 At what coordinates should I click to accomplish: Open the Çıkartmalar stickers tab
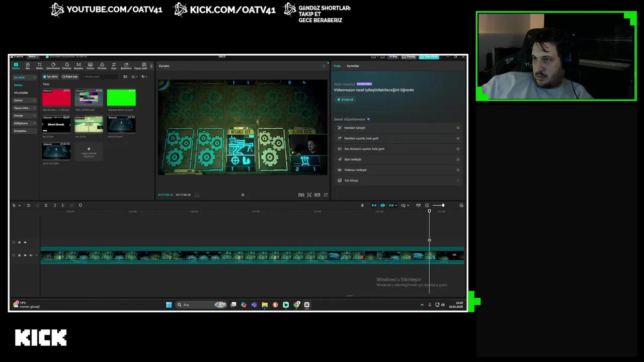[53, 66]
